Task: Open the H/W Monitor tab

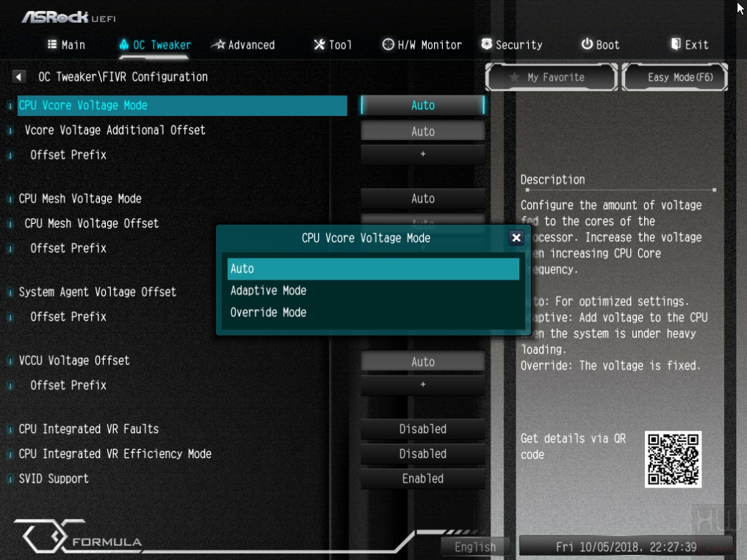Action: point(422,45)
